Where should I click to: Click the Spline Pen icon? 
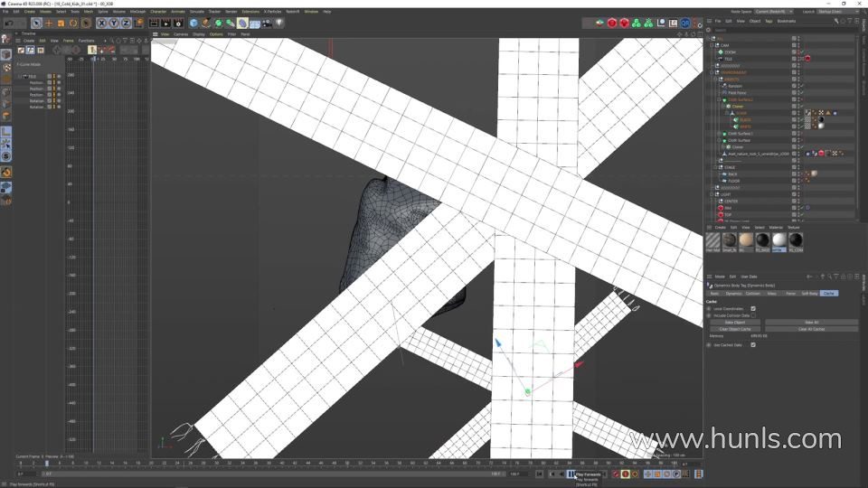[x=206, y=23]
